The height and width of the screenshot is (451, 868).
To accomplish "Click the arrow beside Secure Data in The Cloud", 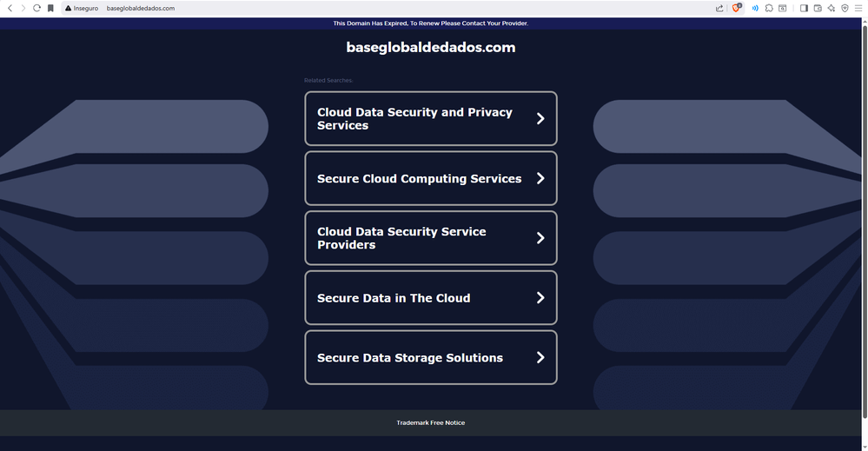I will [540, 298].
